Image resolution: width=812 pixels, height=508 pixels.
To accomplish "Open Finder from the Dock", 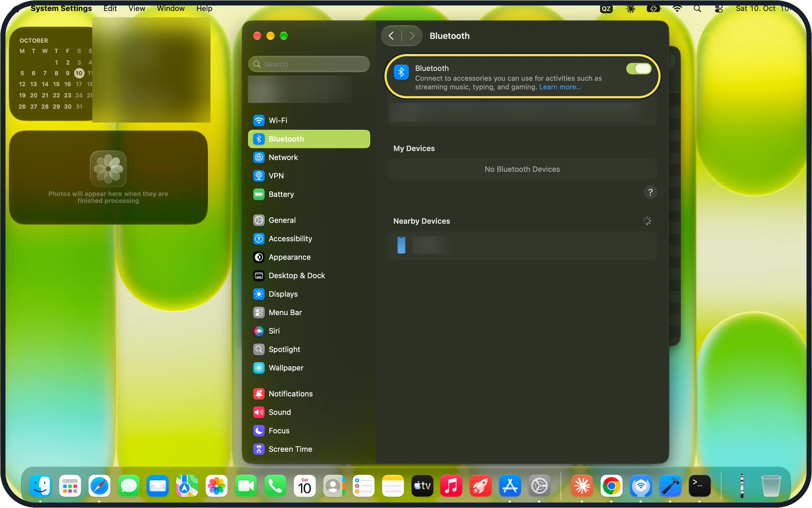I will click(x=40, y=486).
